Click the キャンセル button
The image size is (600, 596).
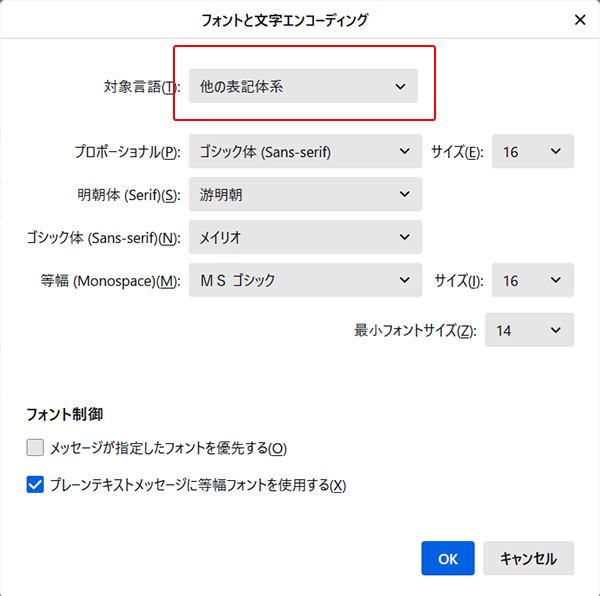point(528,558)
